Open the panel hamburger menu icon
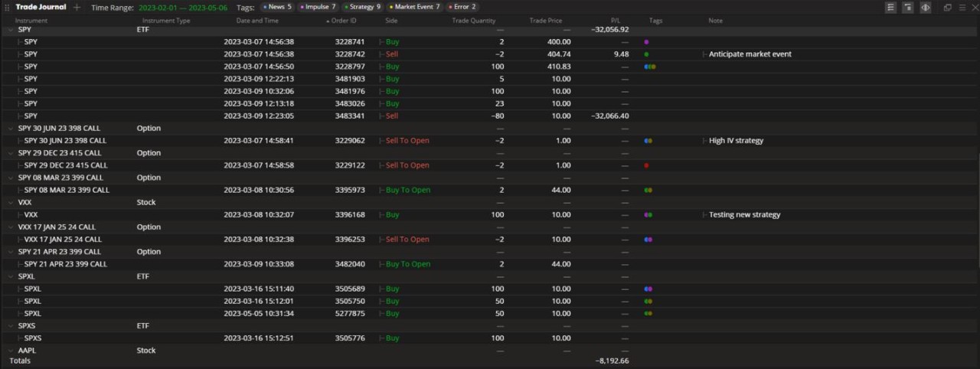The width and height of the screenshot is (980, 369). [962, 7]
